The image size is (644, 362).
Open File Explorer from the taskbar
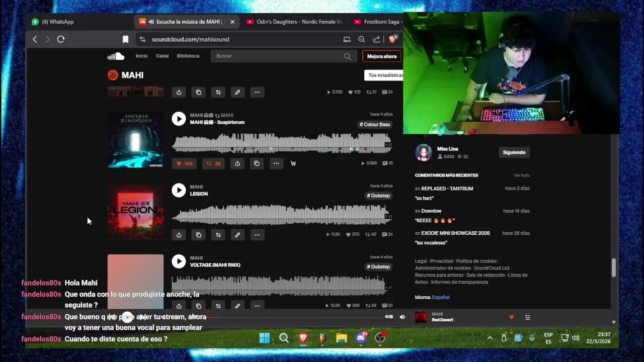(342, 338)
